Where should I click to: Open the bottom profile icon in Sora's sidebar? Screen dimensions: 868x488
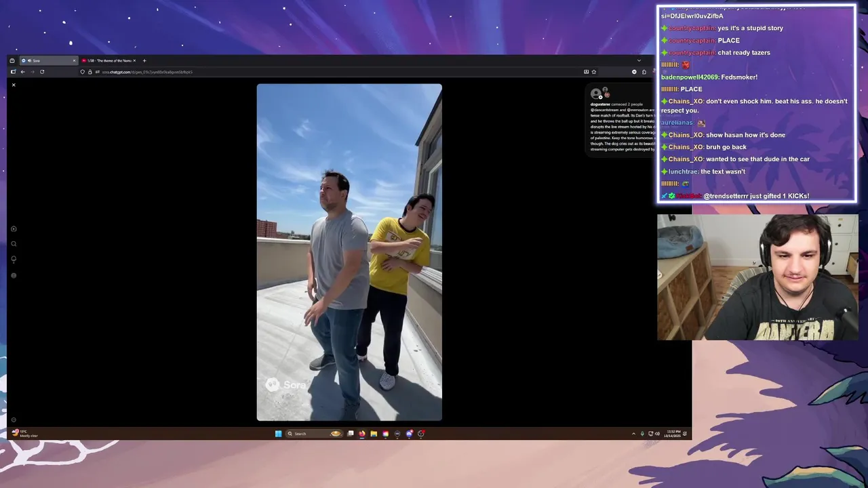[x=14, y=275]
